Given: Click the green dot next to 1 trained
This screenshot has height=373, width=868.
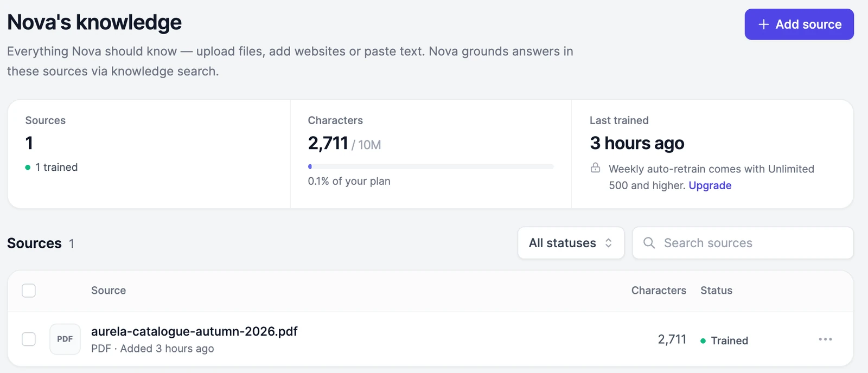Looking at the screenshot, I should tap(28, 168).
